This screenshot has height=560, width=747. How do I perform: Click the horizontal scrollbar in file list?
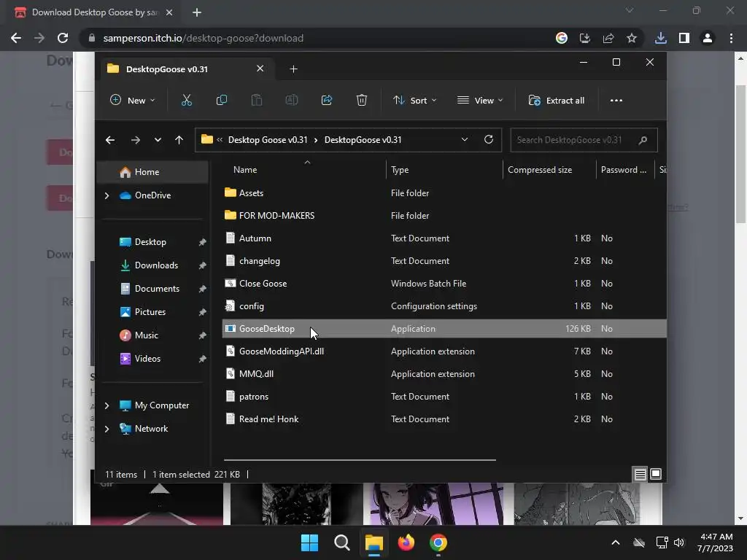(x=360, y=460)
